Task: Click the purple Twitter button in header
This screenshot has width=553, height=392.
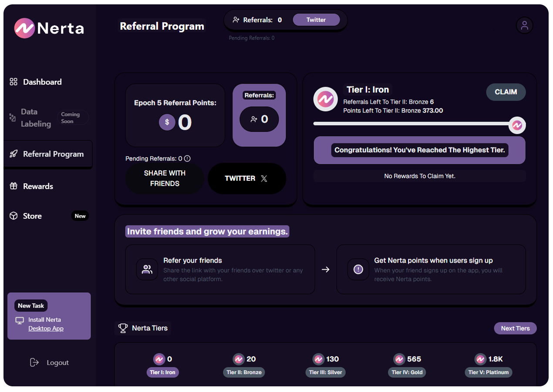Action: 316,20
